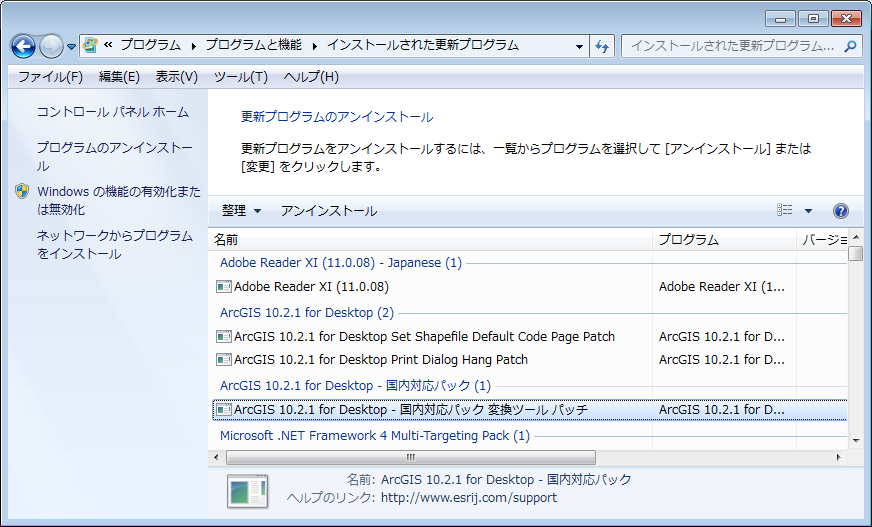Click icon of Print Dialog Hang Patch entry
The image size is (872, 527).
click(x=224, y=360)
